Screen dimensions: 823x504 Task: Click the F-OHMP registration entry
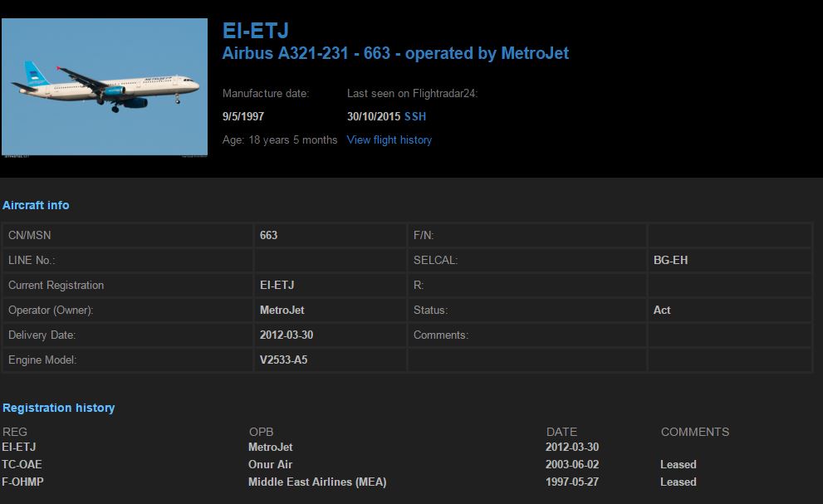coord(22,482)
